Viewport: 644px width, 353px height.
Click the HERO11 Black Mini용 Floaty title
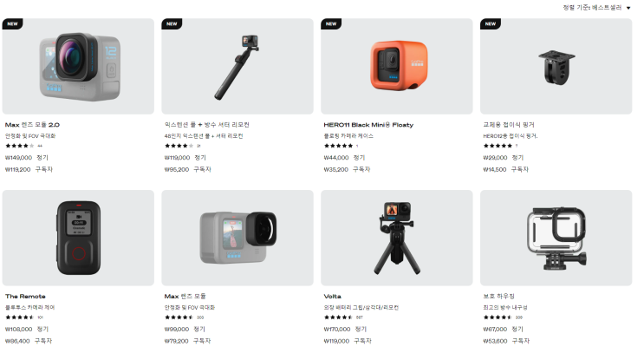368,125
